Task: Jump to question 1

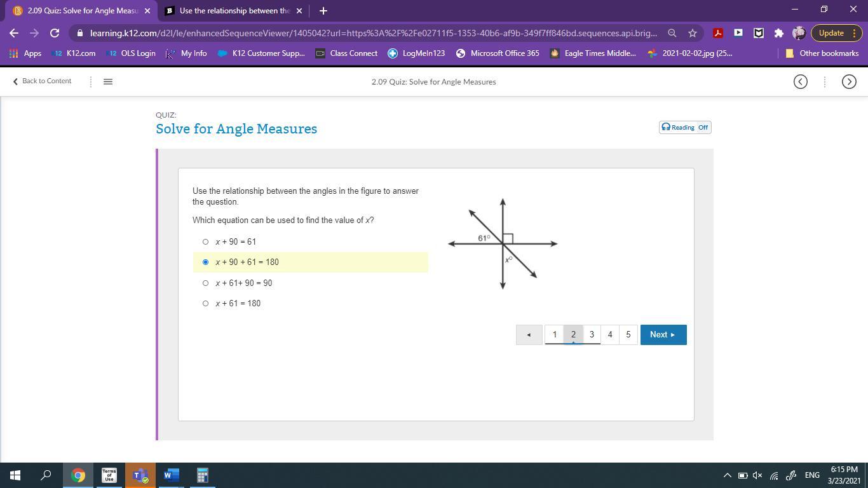Action: click(555, 335)
